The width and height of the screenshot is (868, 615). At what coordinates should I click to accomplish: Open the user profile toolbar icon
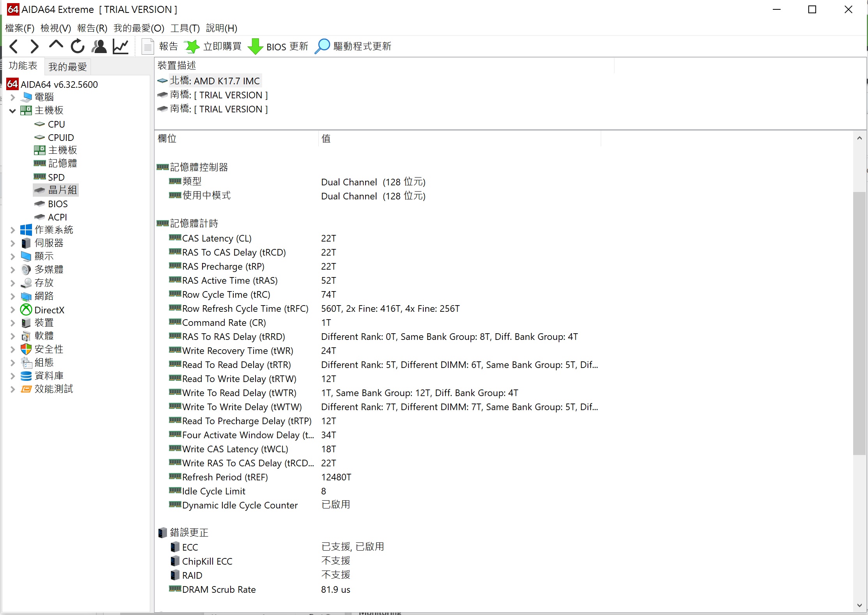point(99,46)
